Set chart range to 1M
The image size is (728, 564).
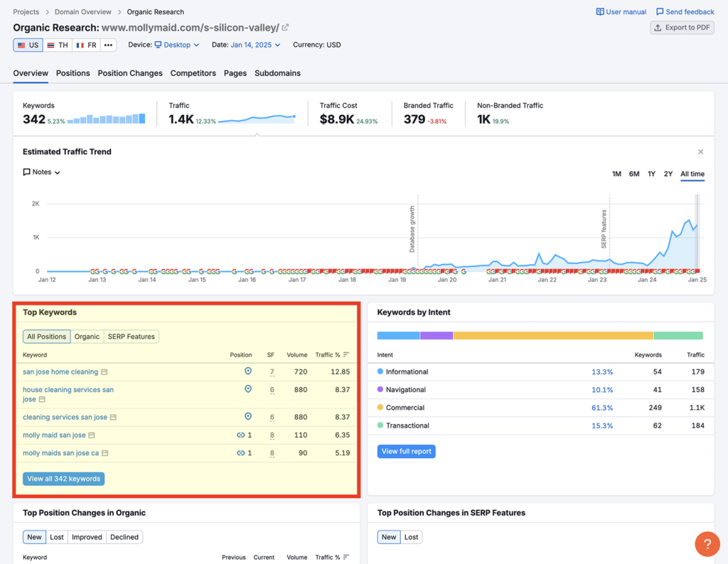point(616,174)
